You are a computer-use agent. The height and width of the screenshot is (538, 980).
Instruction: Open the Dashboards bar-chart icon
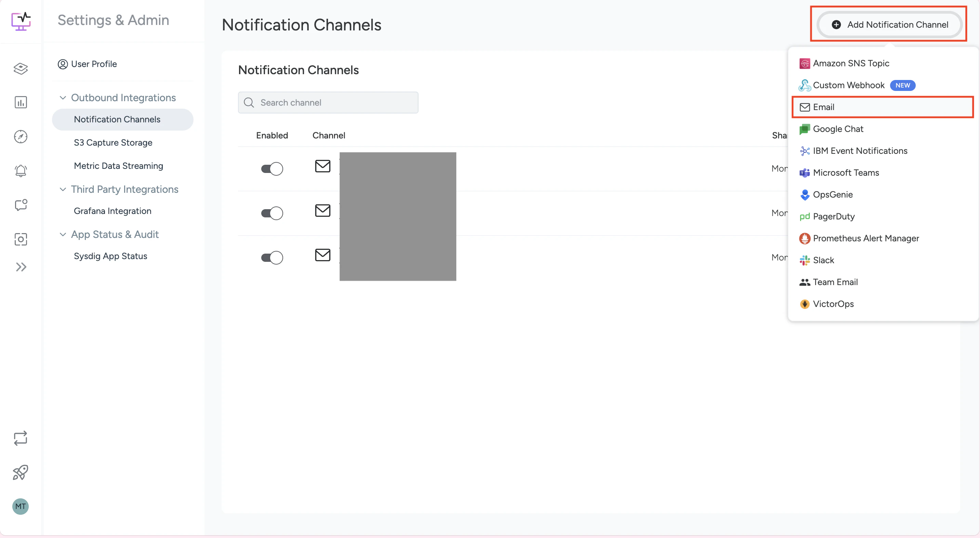(21, 102)
